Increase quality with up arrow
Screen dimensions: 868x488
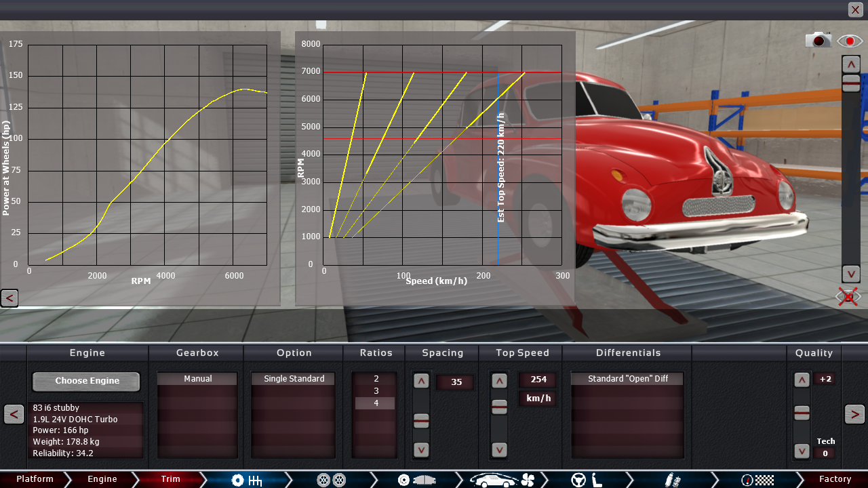[802, 380]
